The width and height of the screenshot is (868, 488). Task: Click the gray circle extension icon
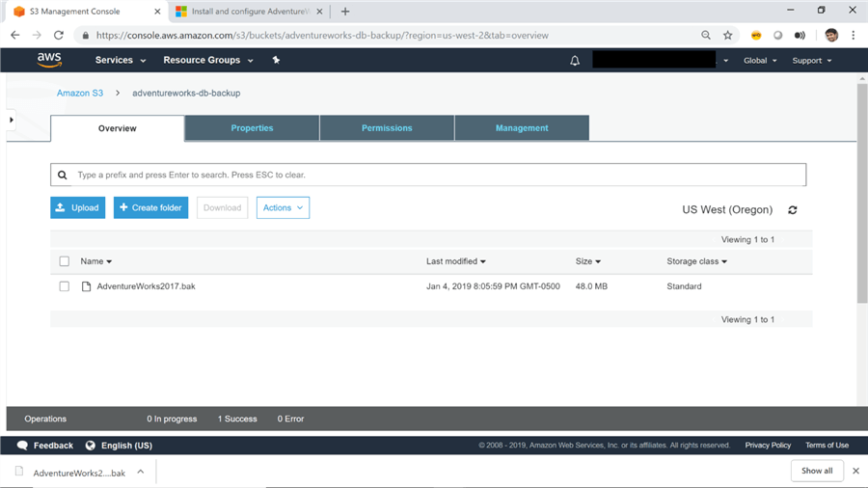(x=777, y=35)
